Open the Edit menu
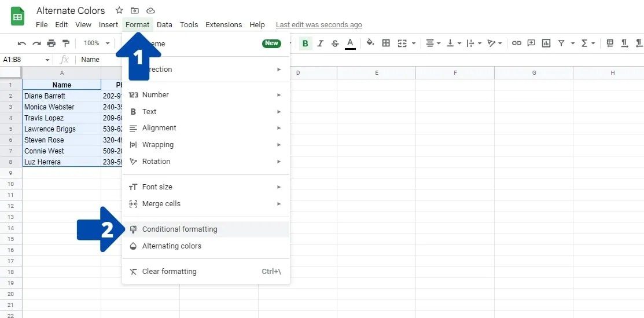 click(61, 25)
